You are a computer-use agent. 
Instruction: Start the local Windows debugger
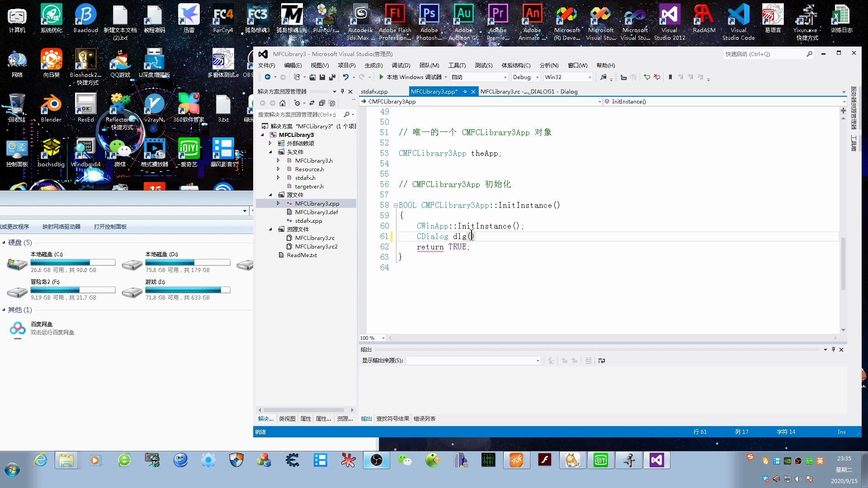381,77
